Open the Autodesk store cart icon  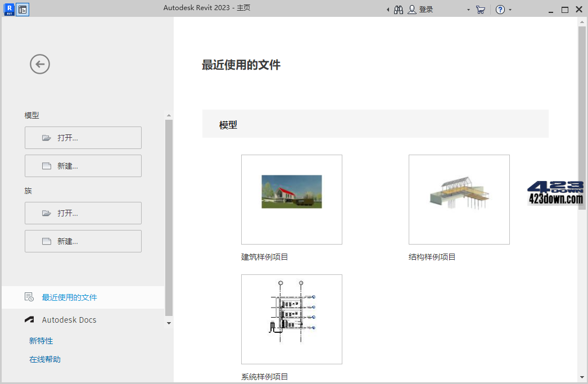tap(481, 10)
